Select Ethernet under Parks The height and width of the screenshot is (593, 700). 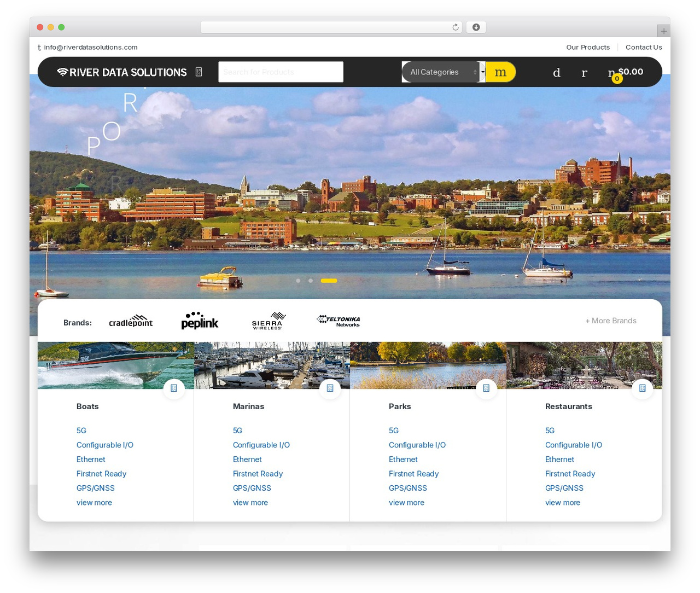(403, 460)
